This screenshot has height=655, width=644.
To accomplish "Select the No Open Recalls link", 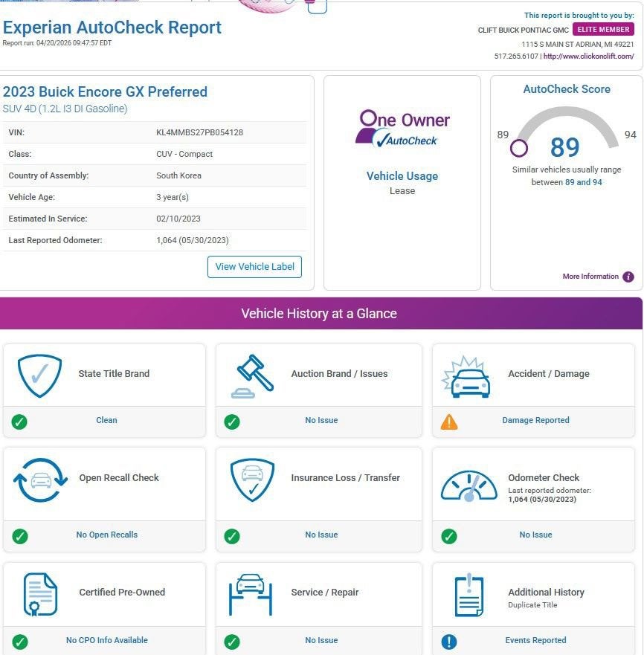I will 106,535.
